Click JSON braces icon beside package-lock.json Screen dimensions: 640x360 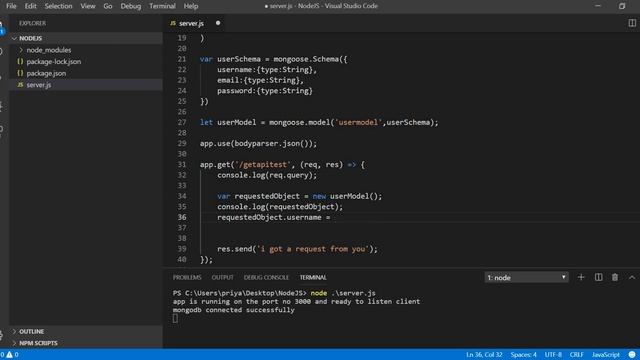[20, 62]
